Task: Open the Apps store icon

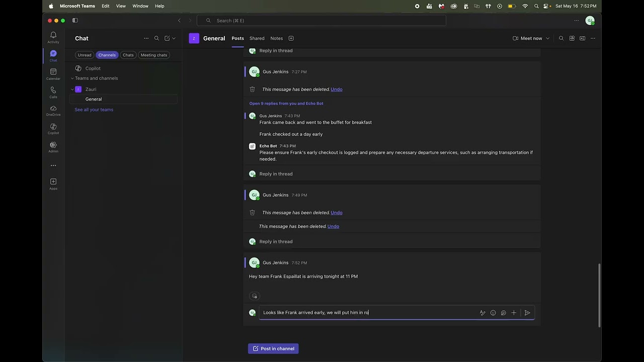Action: coord(53,184)
